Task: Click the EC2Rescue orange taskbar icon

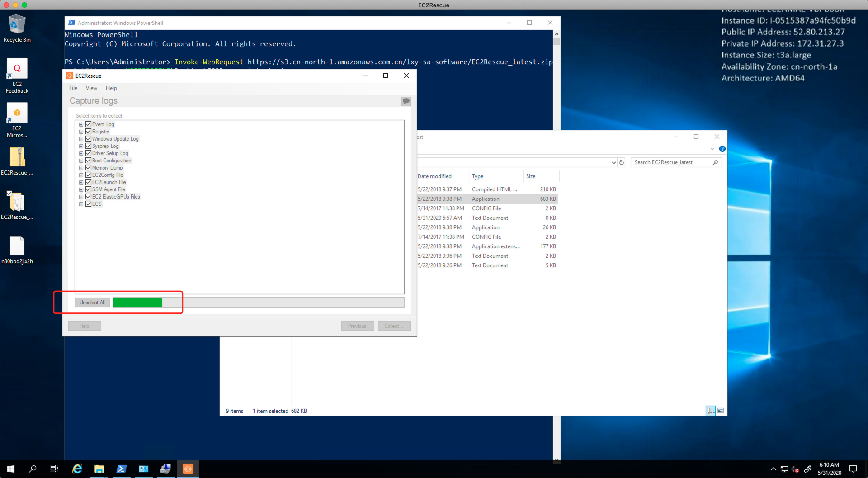Action: 188,469
